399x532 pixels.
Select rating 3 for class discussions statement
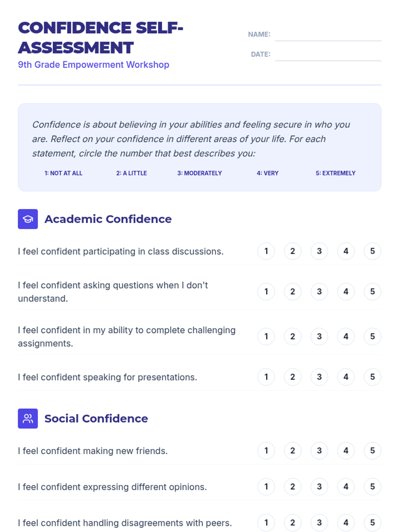319,251
